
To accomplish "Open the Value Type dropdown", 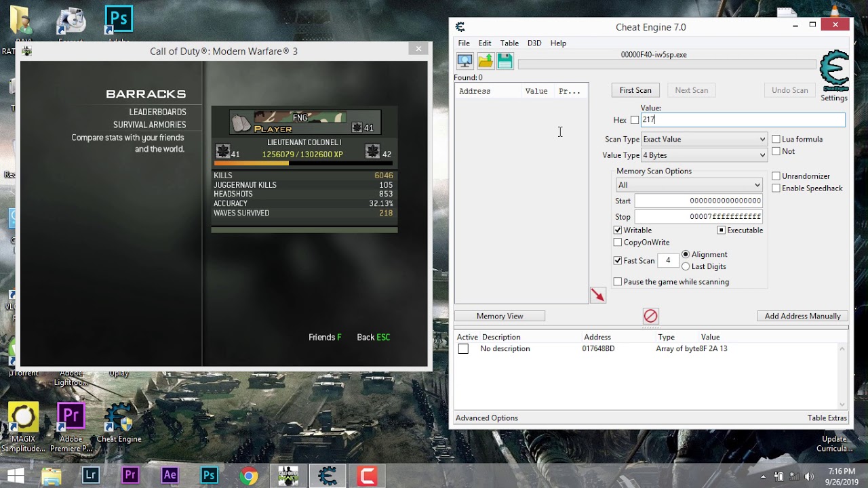I will click(x=705, y=155).
